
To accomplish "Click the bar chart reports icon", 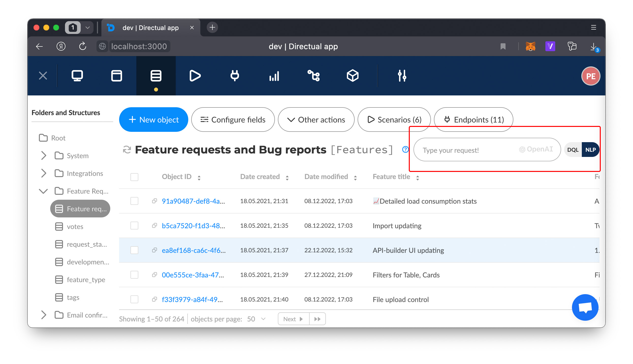I will tap(274, 76).
